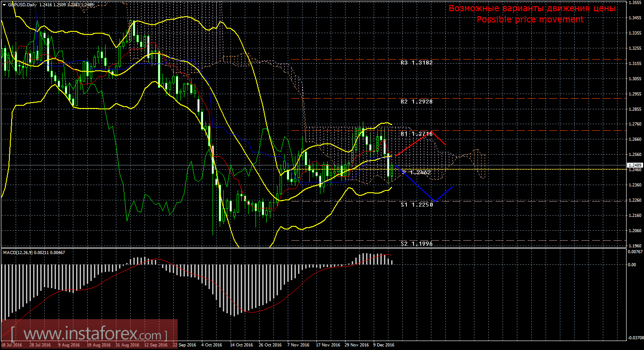Click the 22 Sep 2016 date label
This screenshot has height=350, width=644.
coord(184,345)
